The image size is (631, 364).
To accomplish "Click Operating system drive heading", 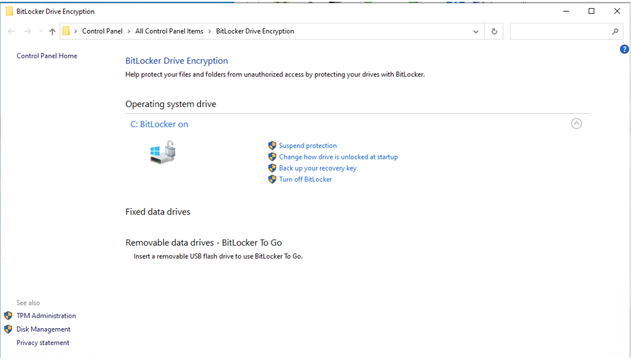I will click(x=170, y=104).
